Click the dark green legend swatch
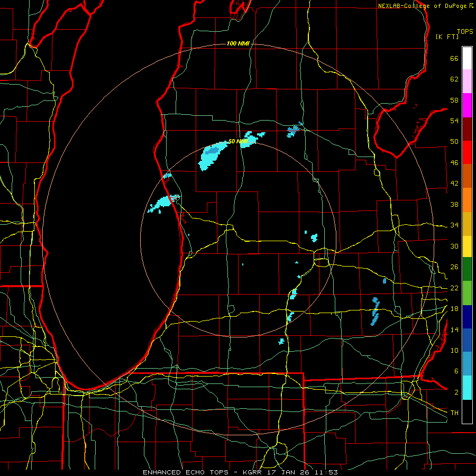 (467, 269)
